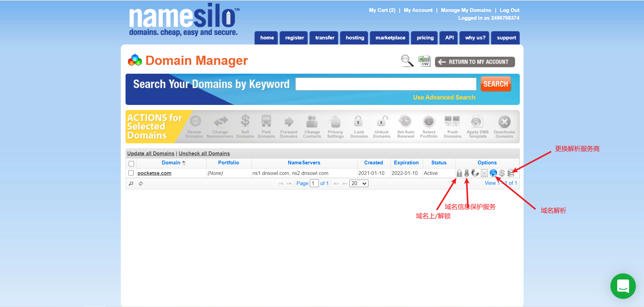Open the register navigation tab

(294, 38)
